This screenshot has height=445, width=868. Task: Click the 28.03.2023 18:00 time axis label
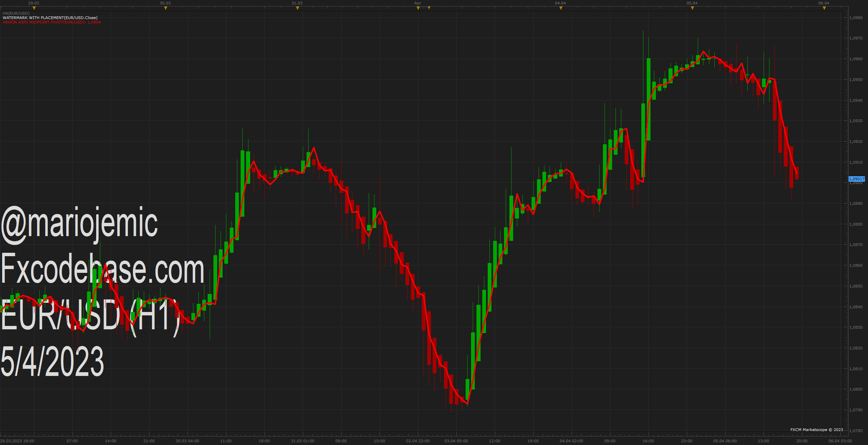tap(17, 441)
